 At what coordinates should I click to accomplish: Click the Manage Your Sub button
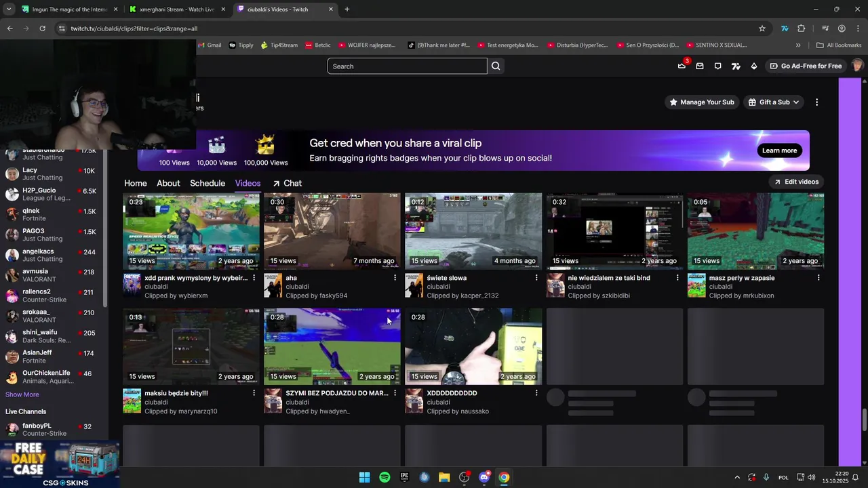click(702, 102)
